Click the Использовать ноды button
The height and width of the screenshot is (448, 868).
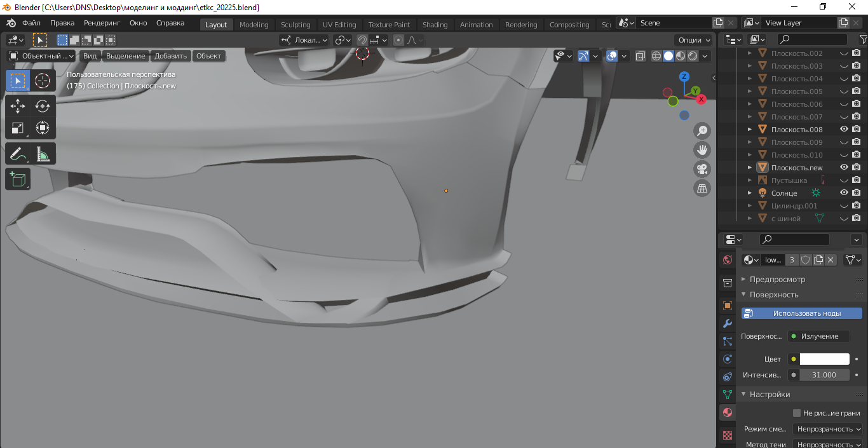coord(801,313)
